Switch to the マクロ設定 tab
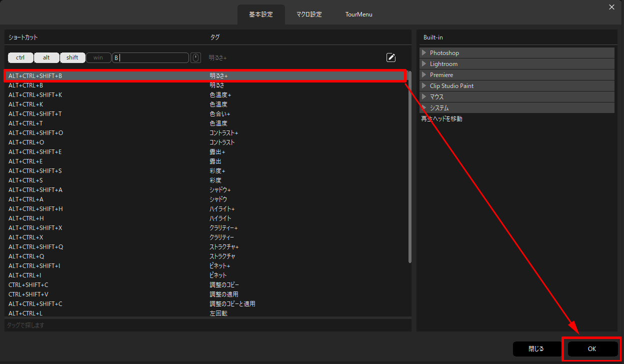Screen dimensions: 624x364 click(x=309, y=14)
